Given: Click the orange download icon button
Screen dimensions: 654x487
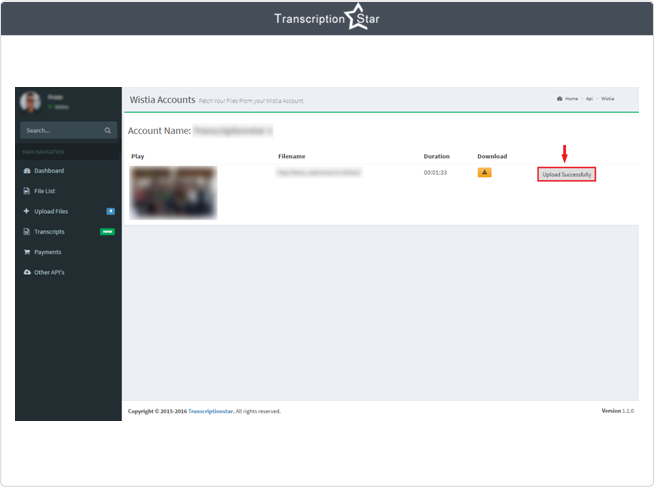Looking at the screenshot, I should (x=484, y=172).
